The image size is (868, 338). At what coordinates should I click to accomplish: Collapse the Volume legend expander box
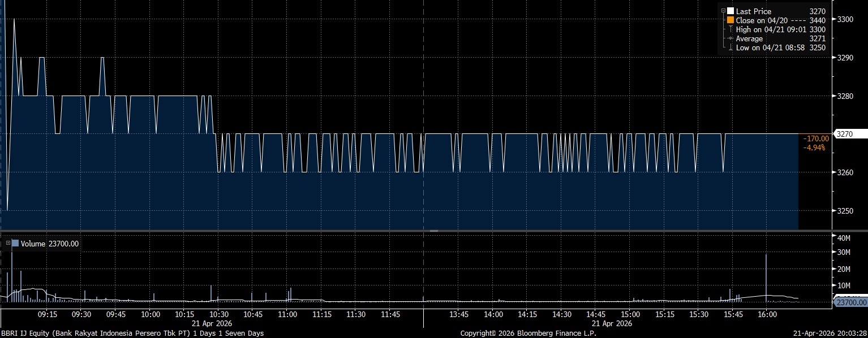pos(8,244)
